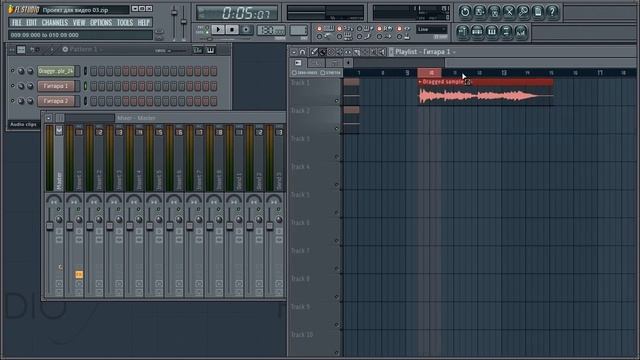The image size is (640, 360).
Task: Click the highlighted bar marker on Playlist timeline
Action: pyautogui.click(x=429, y=73)
